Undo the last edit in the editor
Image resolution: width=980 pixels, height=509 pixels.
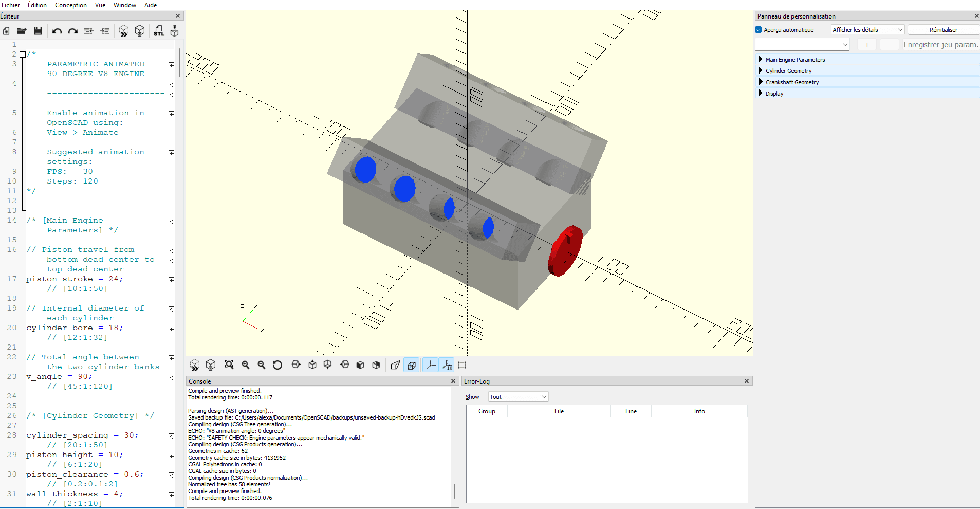tap(57, 31)
